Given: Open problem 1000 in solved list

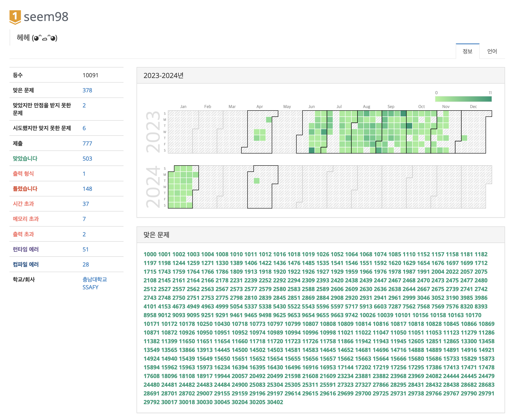Looking at the screenshot, I should tap(150, 254).
